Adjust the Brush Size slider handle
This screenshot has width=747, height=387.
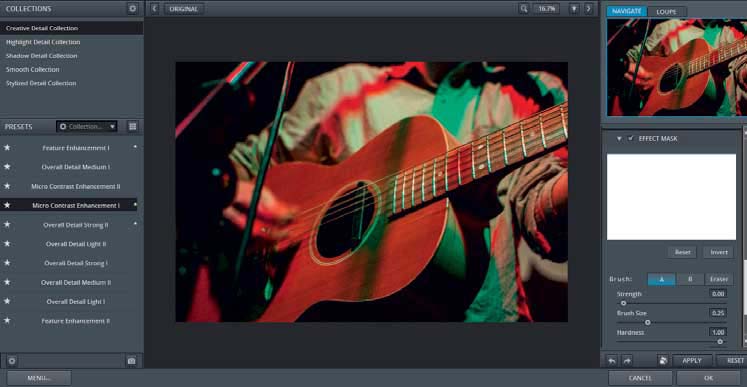647,322
